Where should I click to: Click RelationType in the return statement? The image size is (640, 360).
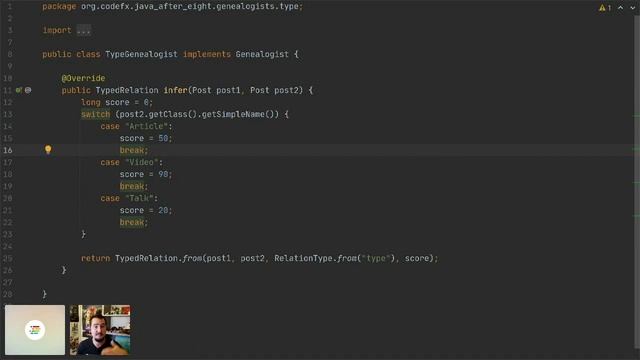click(303, 258)
